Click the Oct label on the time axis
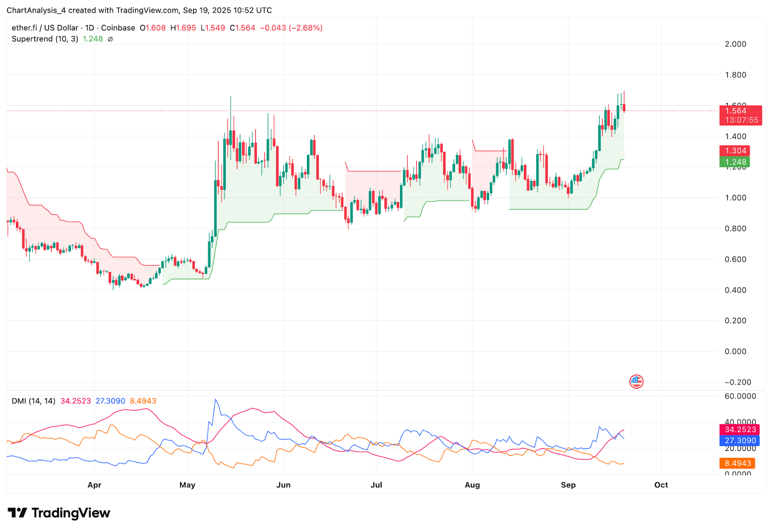The width and height of the screenshot is (772, 532). click(661, 485)
